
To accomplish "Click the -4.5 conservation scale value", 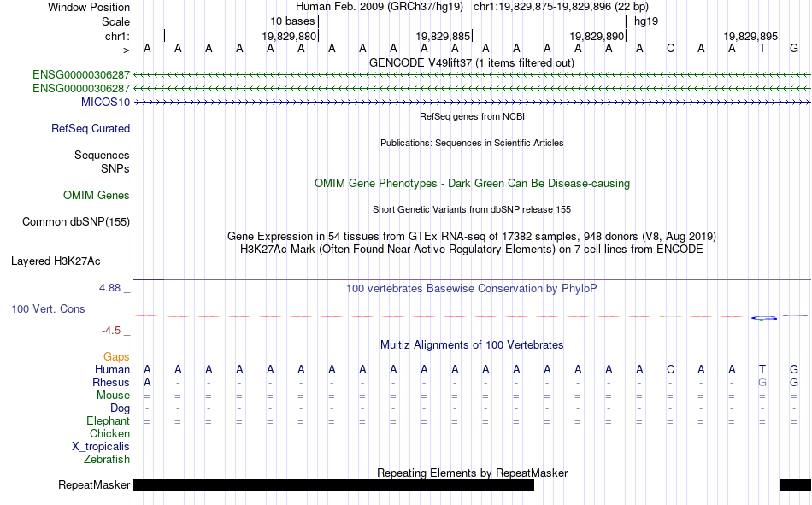I will (111, 331).
